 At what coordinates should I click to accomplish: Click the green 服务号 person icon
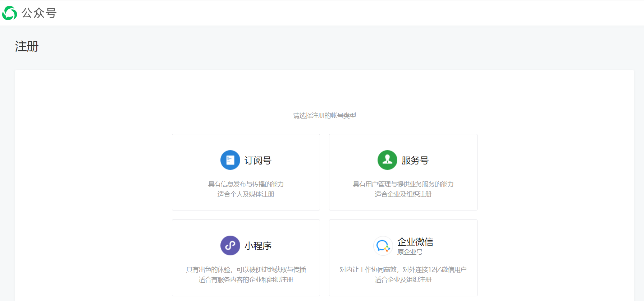[387, 160]
